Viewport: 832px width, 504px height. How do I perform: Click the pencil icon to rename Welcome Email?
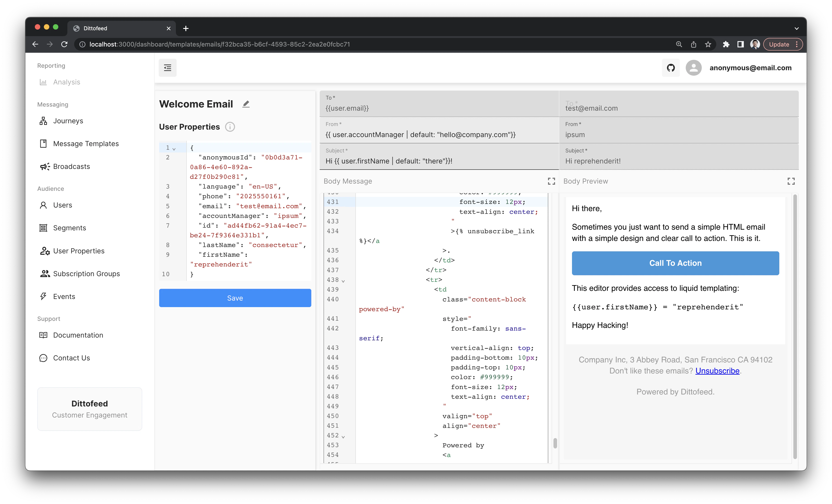tap(246, 104)
